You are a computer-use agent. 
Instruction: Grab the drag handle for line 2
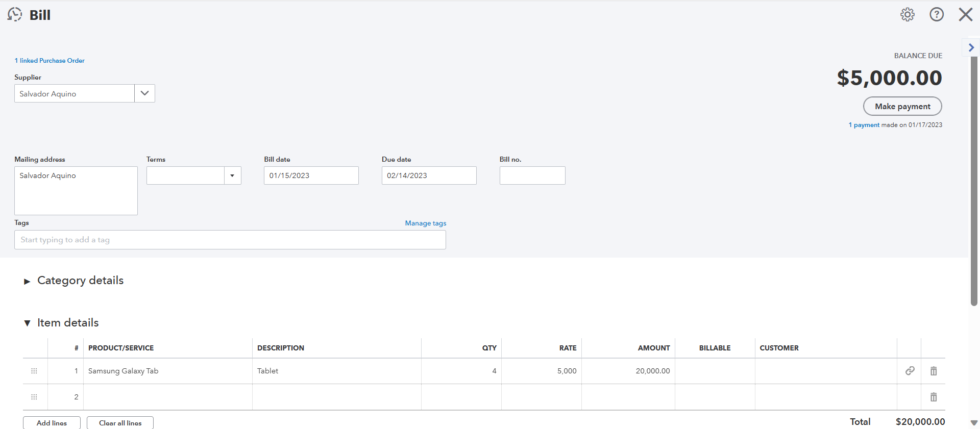(x=34, y=397)
